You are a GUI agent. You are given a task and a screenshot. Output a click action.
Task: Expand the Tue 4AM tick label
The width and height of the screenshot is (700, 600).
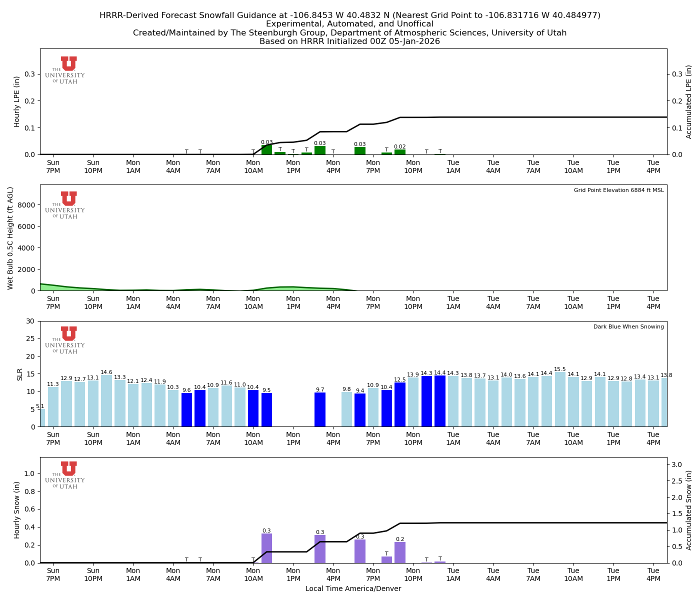pyautogui.click(x=493, y=574)
